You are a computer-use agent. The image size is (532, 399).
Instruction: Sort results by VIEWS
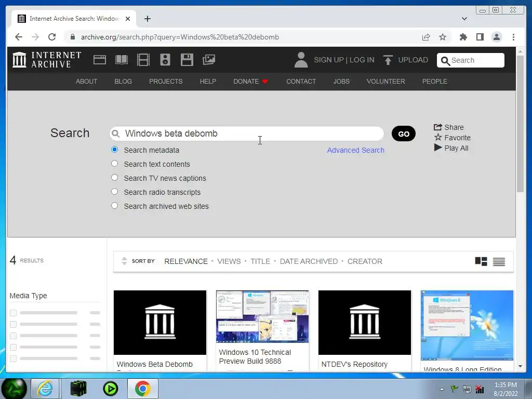[x=229, y=261]
